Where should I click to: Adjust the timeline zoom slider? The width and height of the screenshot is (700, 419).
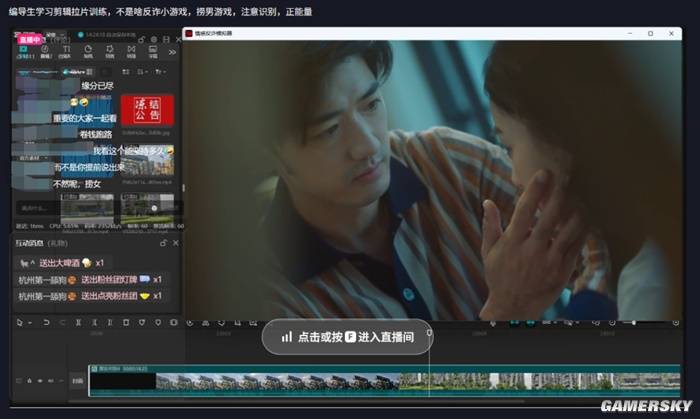(x=643, y=322)
